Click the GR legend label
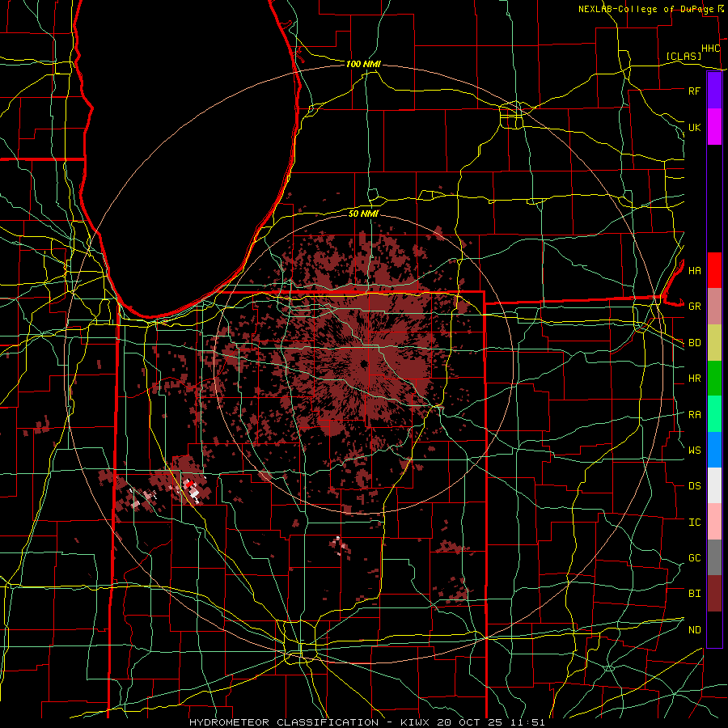 click(x=694, y=307)
